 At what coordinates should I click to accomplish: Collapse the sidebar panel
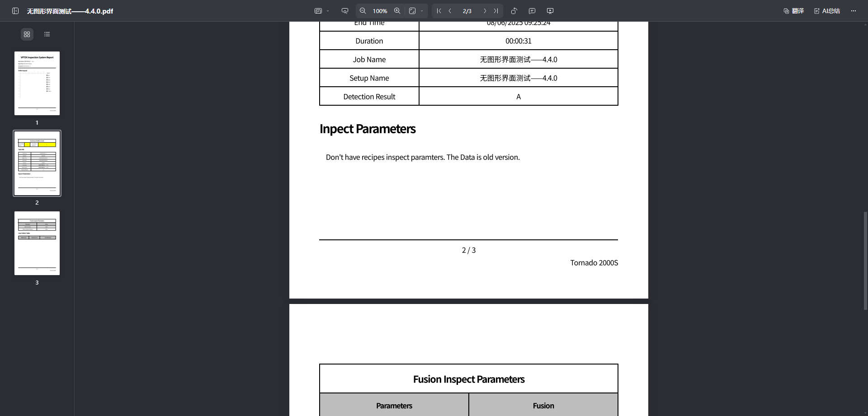(15, 11)
